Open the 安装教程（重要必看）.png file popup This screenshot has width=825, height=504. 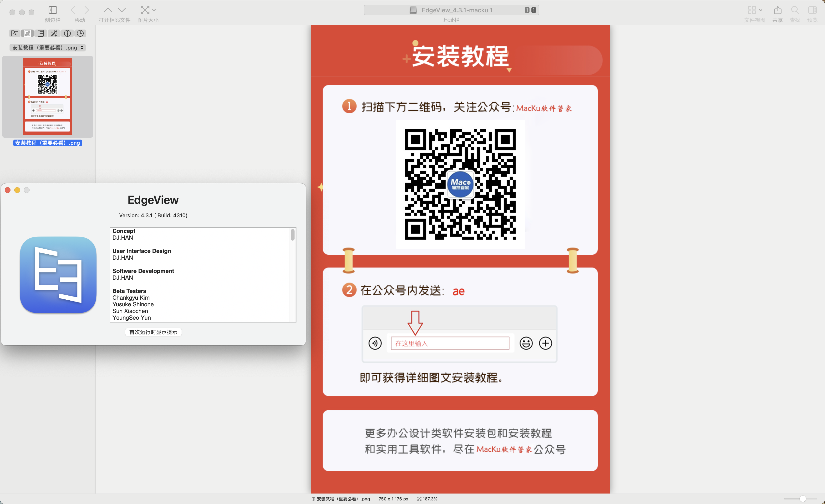[x=48, y=48]
